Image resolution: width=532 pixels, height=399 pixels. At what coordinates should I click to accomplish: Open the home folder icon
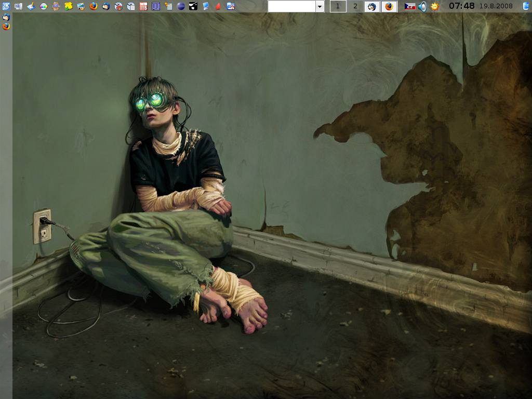tap(231, 6)
